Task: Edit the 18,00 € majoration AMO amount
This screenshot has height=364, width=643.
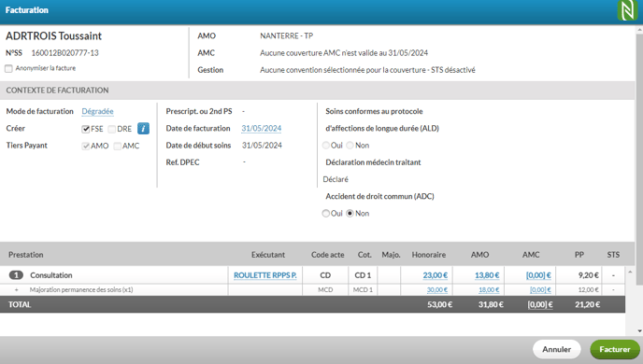Action: click(x=489, y=290)
